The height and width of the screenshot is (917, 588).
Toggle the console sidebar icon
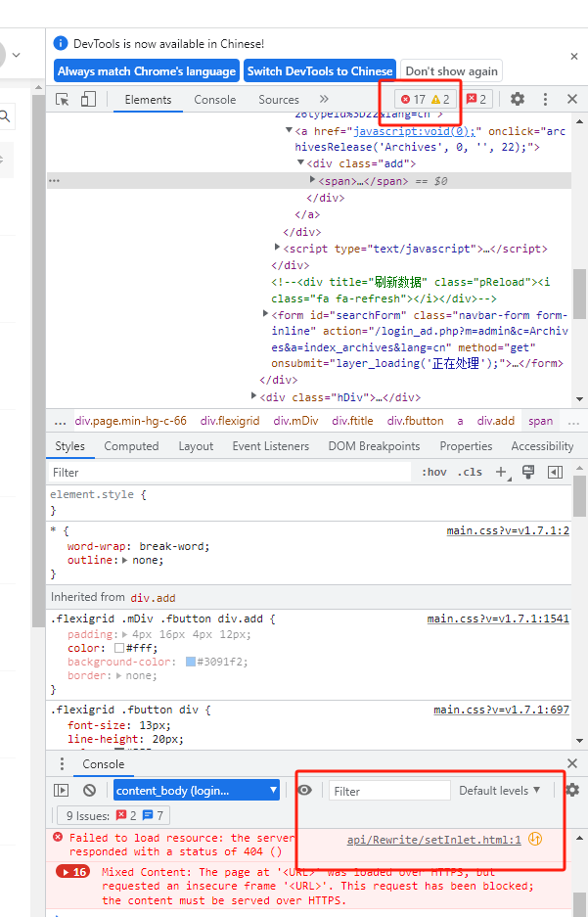tap(62, 790)
